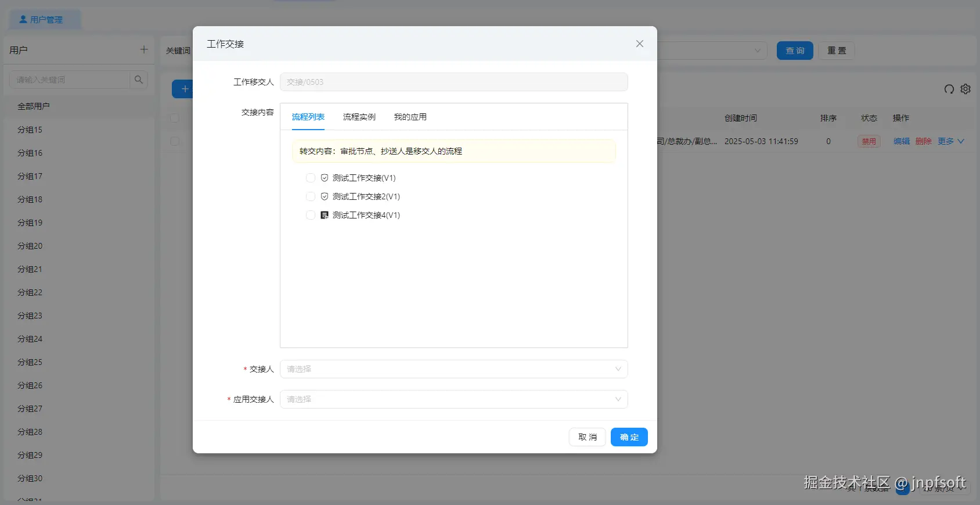Click the 排序 column header
Image resolution: width=980 pixels, height=505 pixels.
tap(828, 118)
